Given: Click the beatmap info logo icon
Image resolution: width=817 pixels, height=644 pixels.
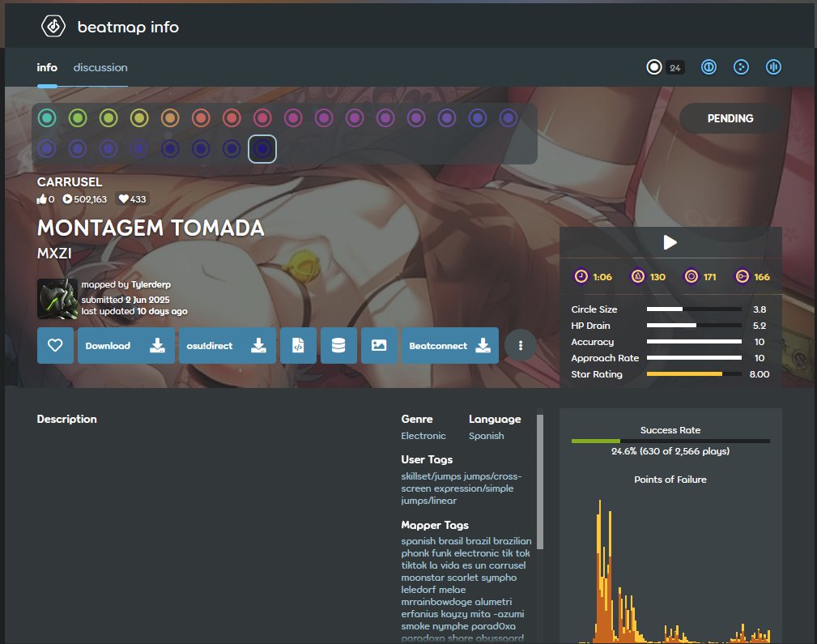Looking at the screenshot, I should [x=53, y=26].
